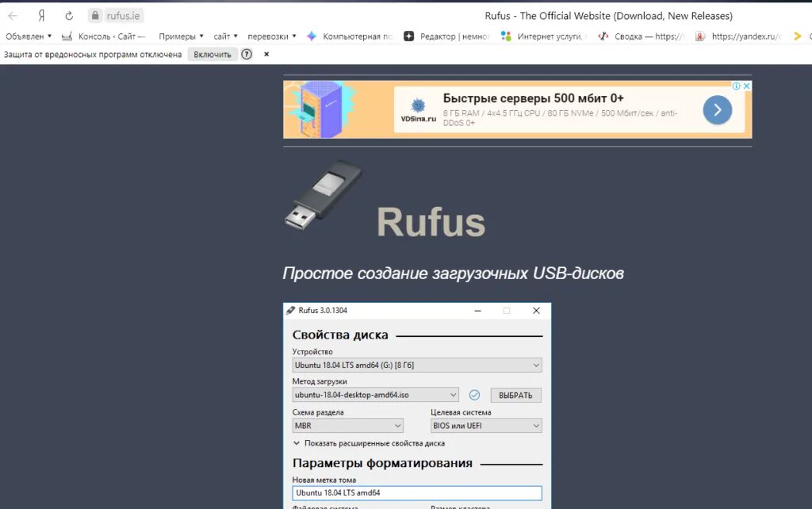Click the server illustration in ad

321,109
